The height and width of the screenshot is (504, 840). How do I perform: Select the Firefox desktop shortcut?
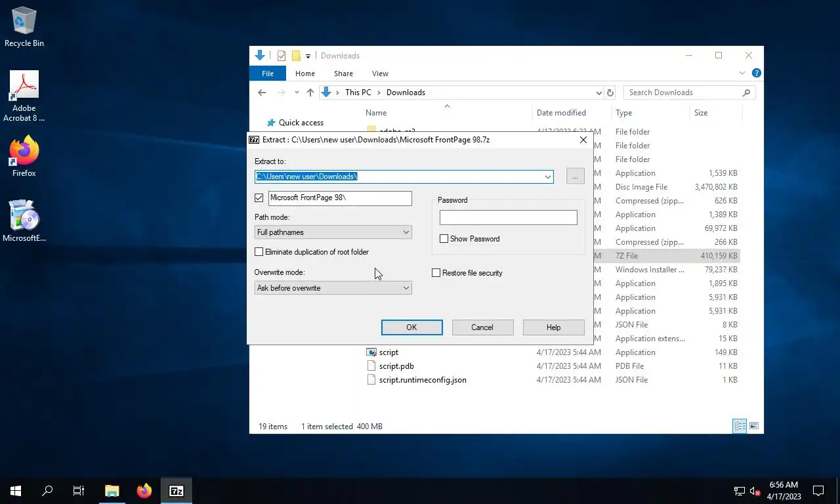tap(24, 156)
